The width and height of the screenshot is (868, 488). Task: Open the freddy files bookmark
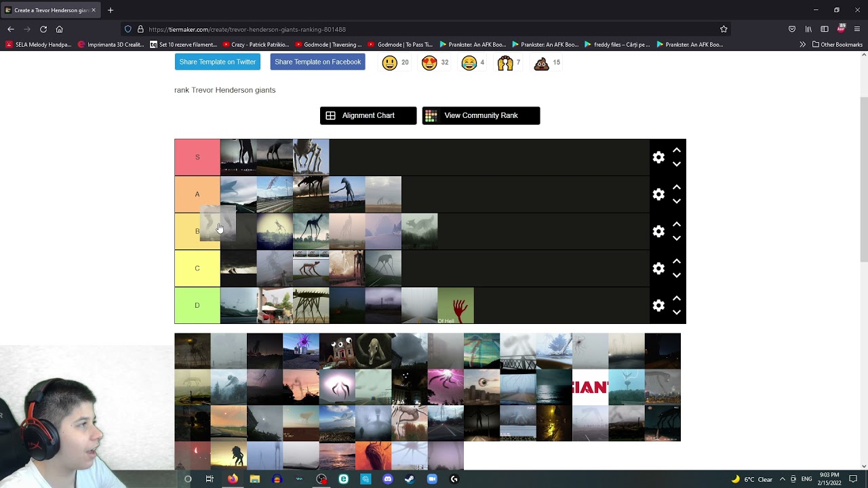tap(617, 45)
